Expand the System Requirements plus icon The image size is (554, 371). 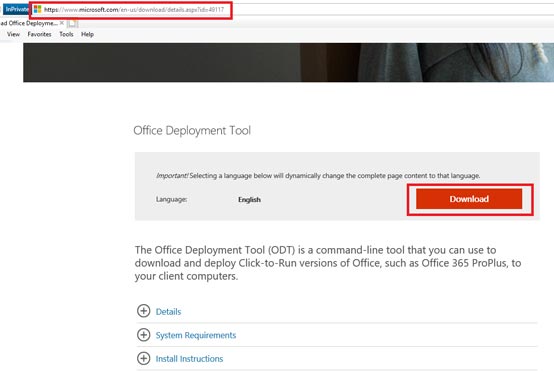coord(143,335)
